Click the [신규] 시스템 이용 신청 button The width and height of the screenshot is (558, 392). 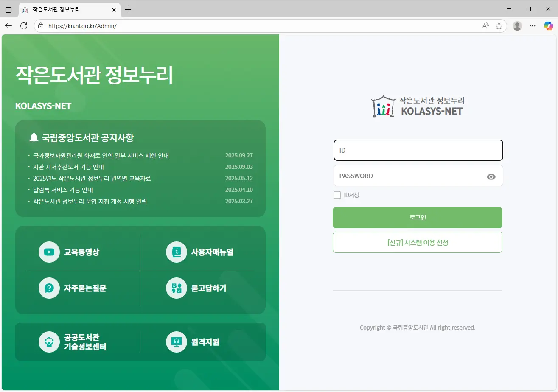(417, 242)
